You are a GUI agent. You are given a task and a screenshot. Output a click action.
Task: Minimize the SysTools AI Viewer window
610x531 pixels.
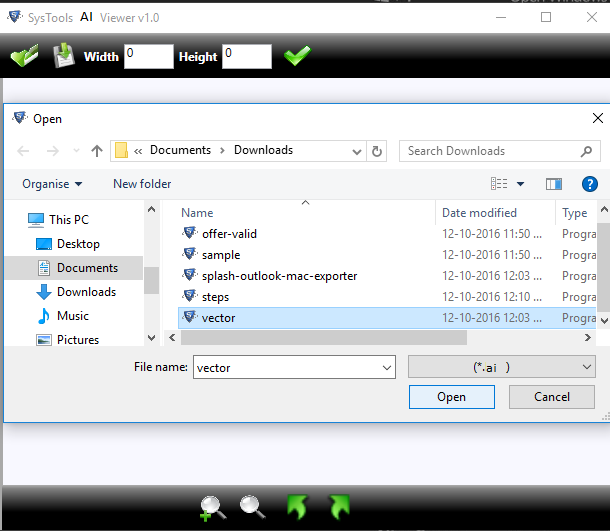pos(501,17)
